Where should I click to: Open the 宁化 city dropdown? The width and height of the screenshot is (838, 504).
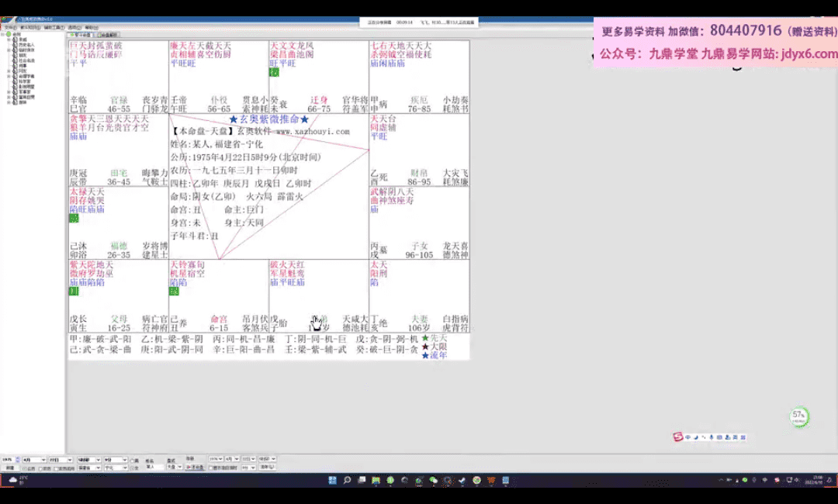(125, 468)
